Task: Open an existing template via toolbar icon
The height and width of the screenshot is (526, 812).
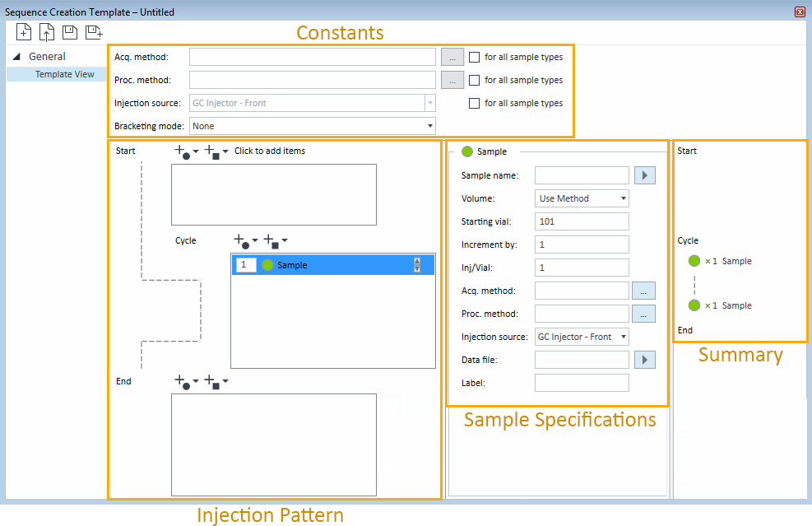Action: 47,33
